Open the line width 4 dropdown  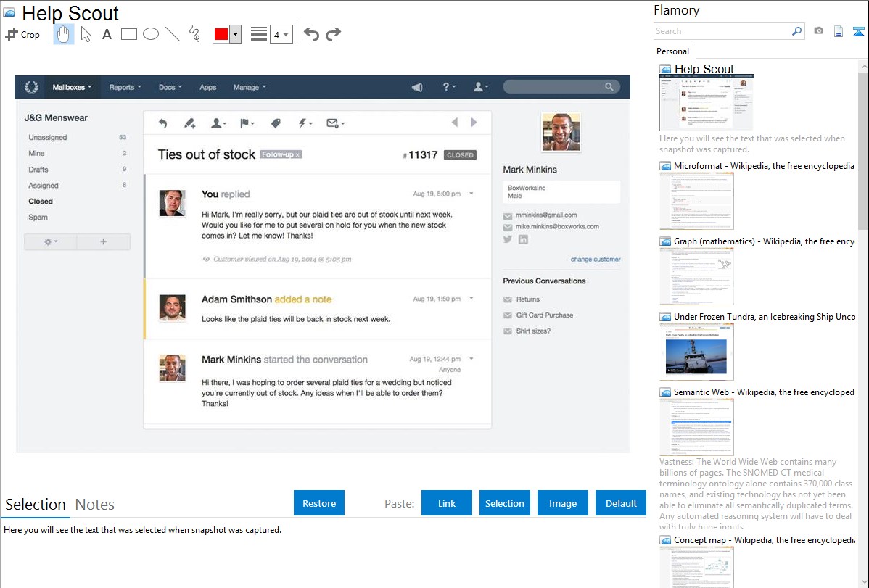click(281, 34)
